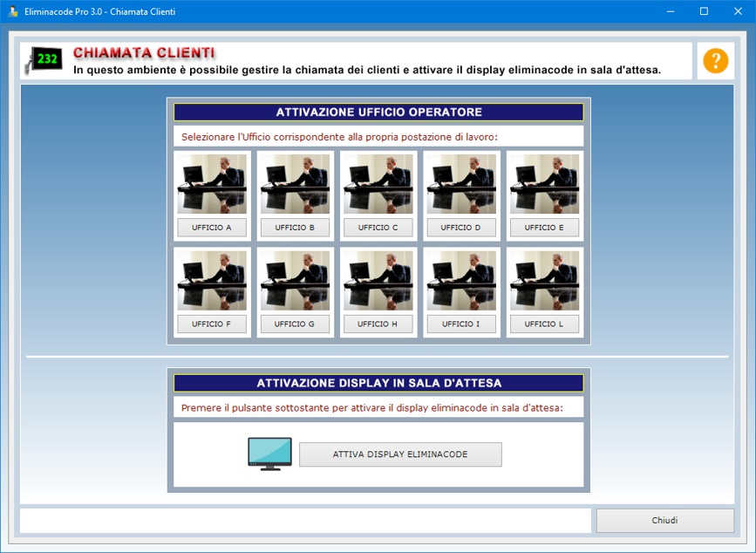Choose the UFFICIO C button

(x=378, y=228)
